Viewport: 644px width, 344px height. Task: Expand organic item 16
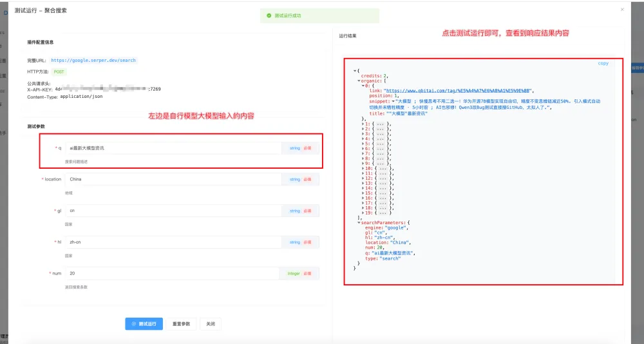[363, 198]
